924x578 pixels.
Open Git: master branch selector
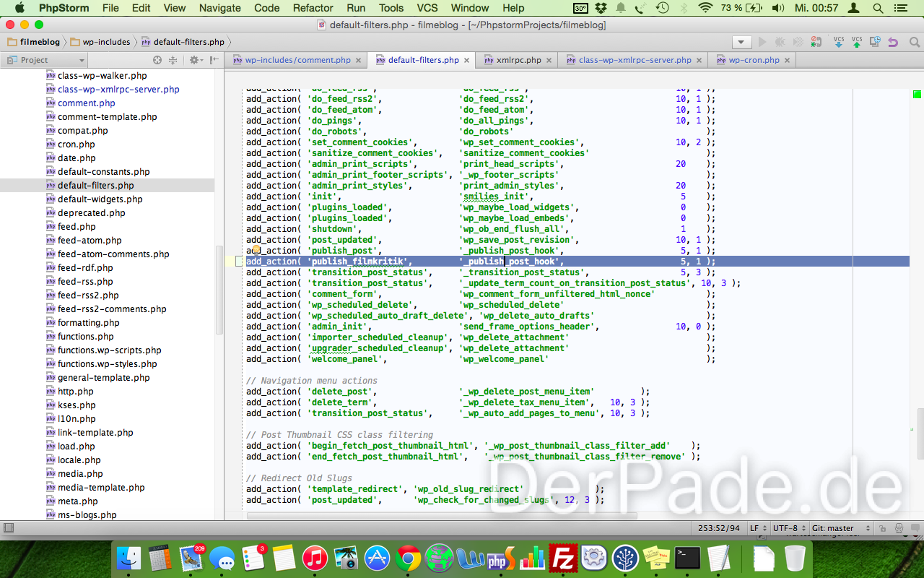[841, 528]
